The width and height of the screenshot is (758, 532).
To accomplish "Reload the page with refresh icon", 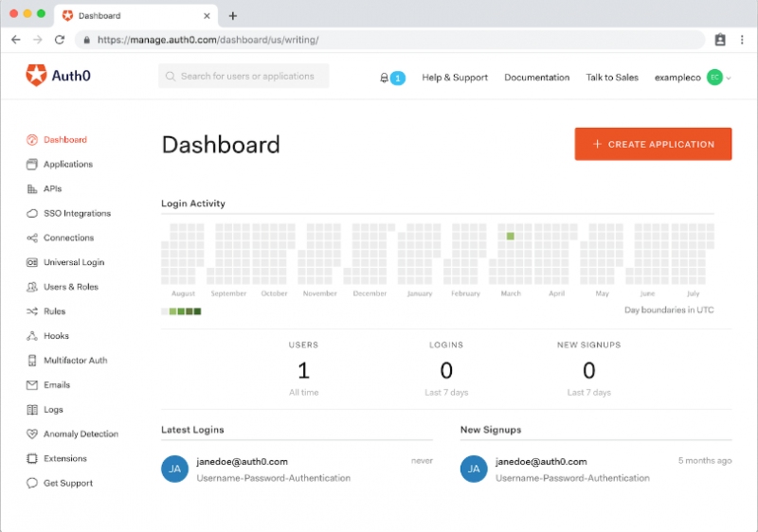I will (x=60, y=40).
